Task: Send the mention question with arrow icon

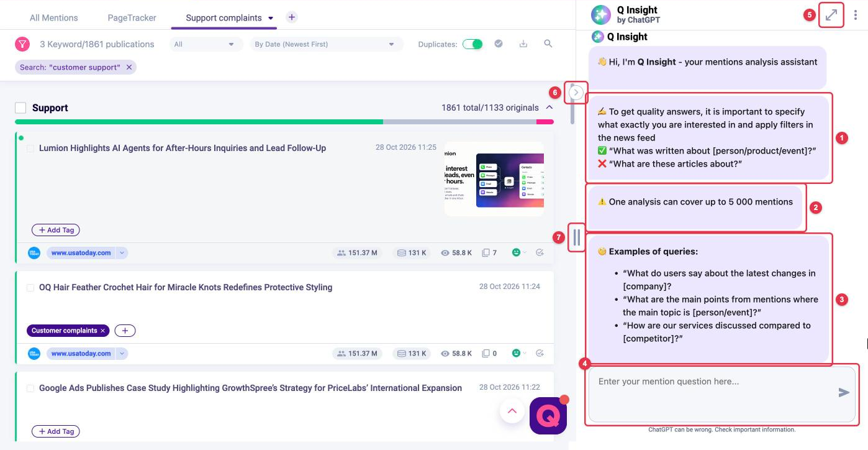Action: pos(844,392)
